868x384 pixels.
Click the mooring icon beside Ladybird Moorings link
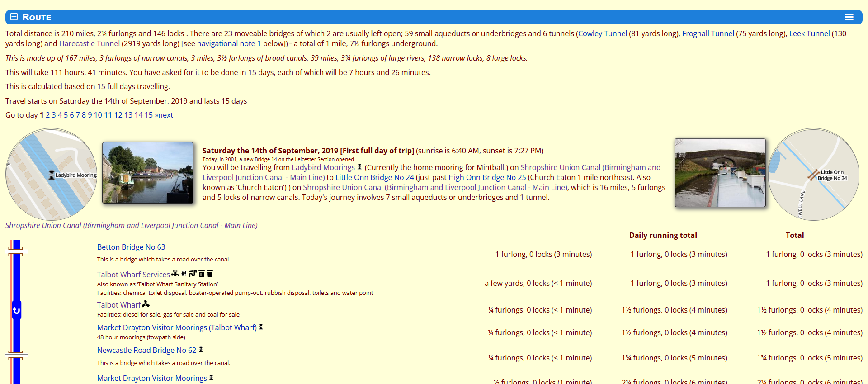coord(359,167)
